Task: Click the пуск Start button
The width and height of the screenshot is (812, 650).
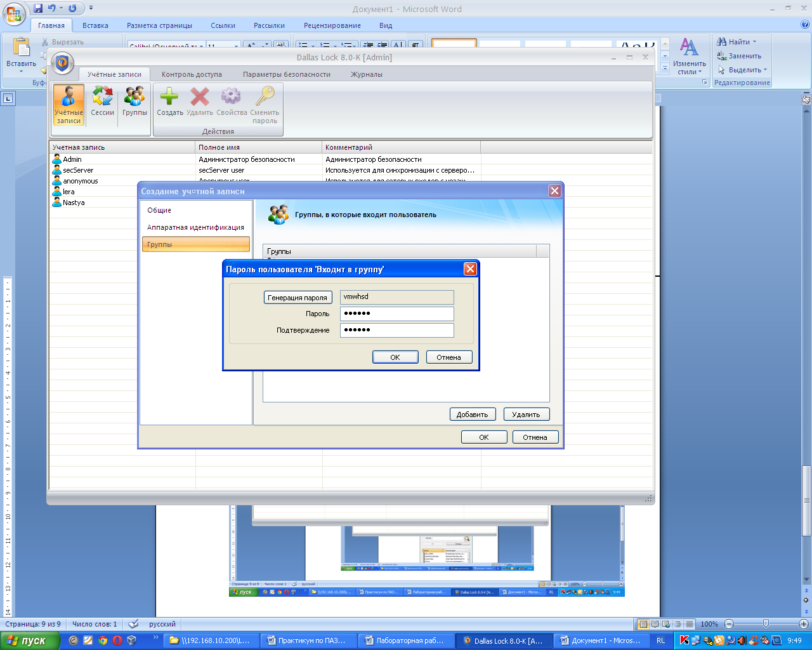Action: click(30, 640)
